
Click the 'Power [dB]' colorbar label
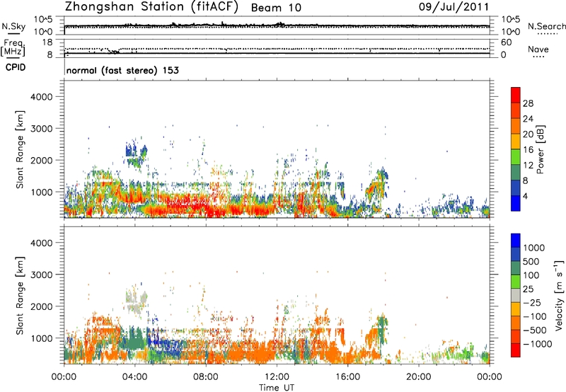click(x=540, y=149)
